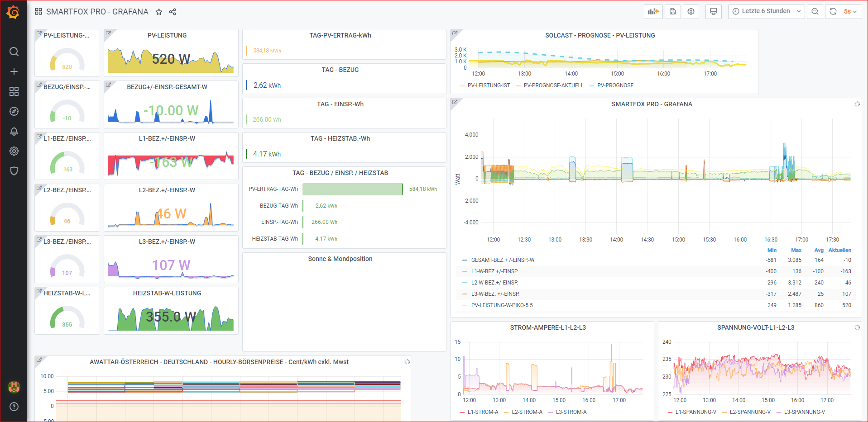Click the L1-BEZ.+/-EINSP.-W panel title
This screenshot has height=422, width=868.
pyautogui.click(x=167, y=138)
